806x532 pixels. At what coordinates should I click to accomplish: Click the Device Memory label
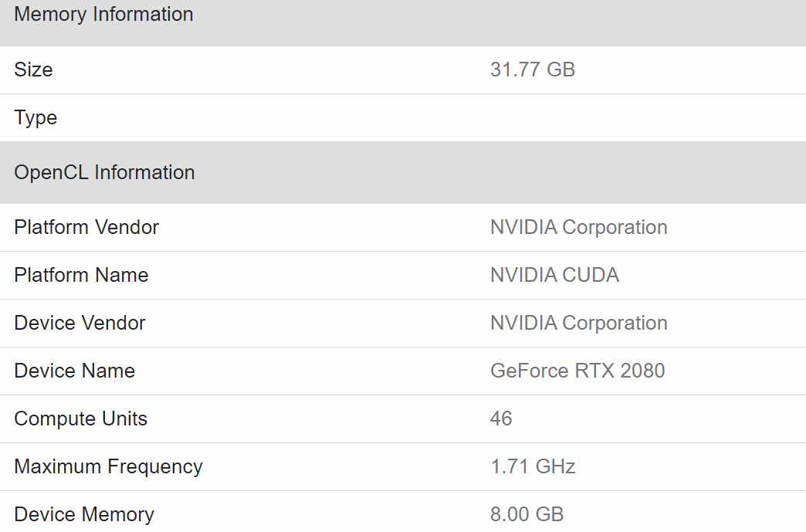[x=84, y=514]
